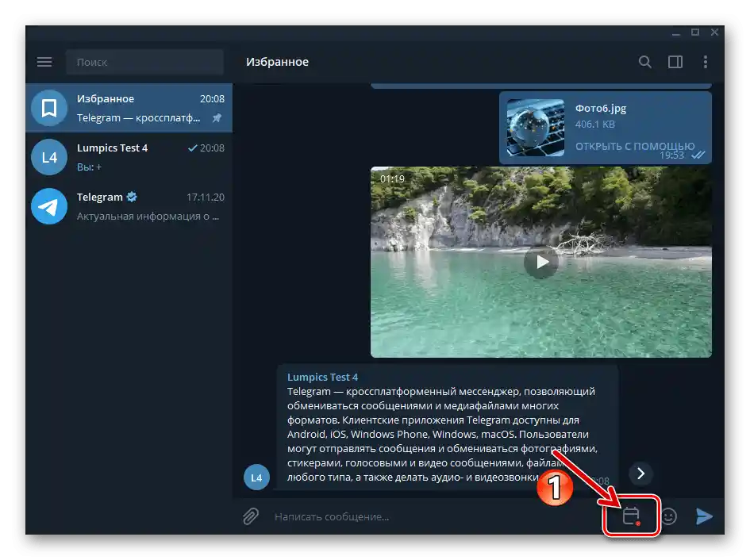Toggle the split column view icon
This screenshot has height=560, width=750.
point(676,61)
